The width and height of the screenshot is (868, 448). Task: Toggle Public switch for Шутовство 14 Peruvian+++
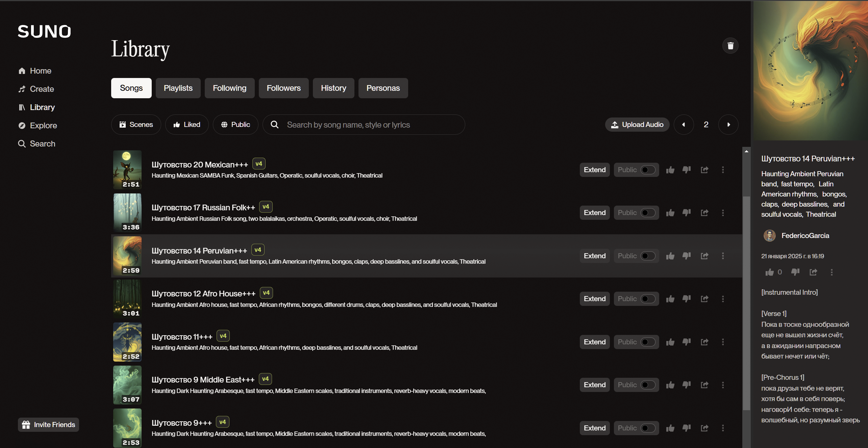648,256
